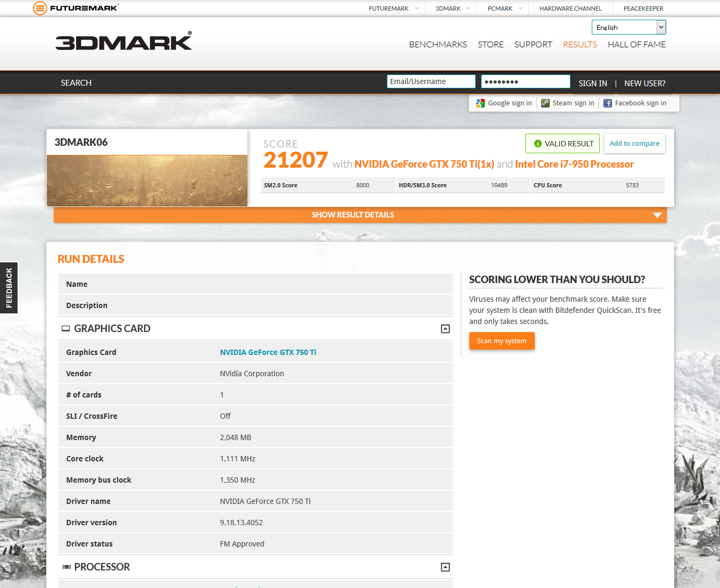Click the Memory value 2,048 MB

236,437
